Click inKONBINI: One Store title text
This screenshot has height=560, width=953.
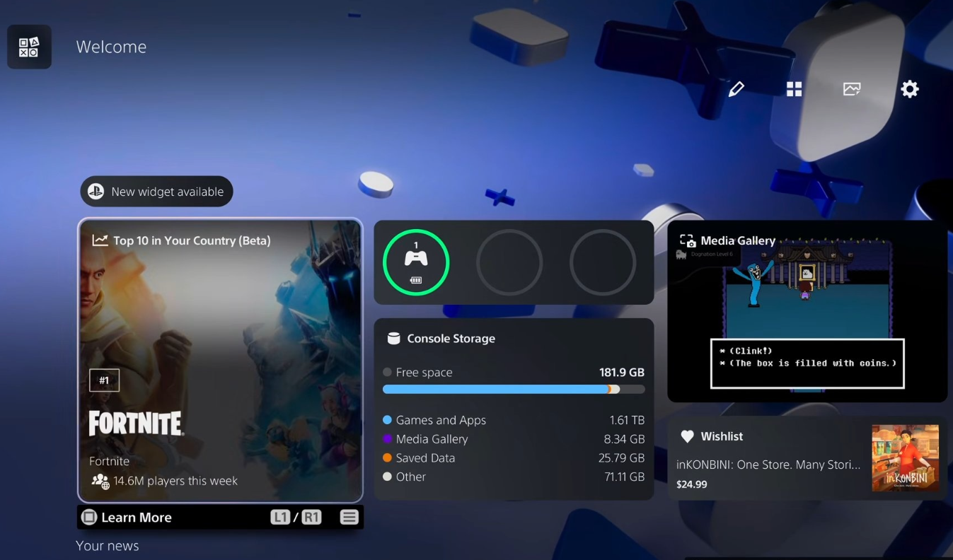768,465
